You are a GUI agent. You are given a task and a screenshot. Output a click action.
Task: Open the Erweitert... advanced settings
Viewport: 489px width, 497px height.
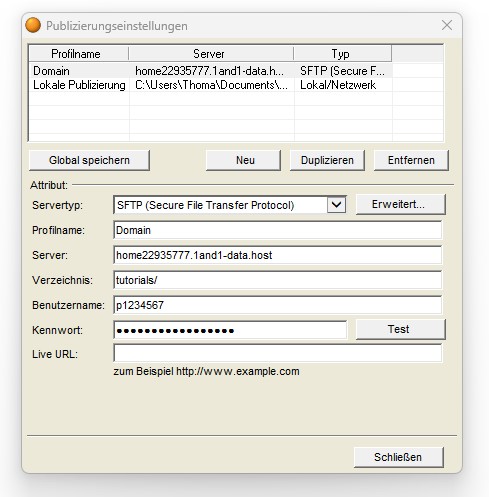click(401, 204)
